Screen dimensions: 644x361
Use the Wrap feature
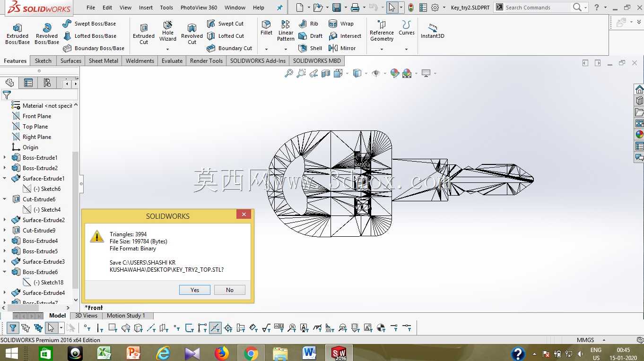[x=341, y=24]
